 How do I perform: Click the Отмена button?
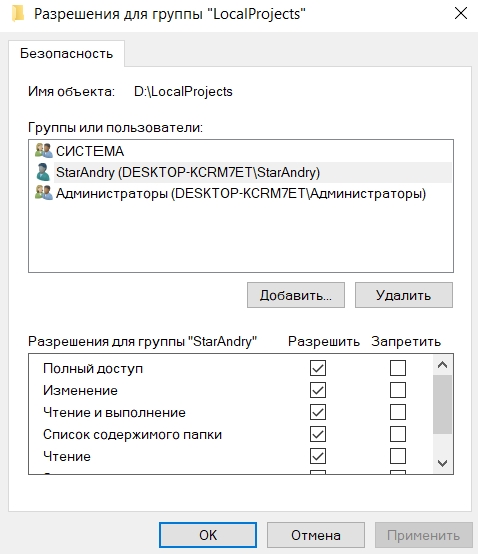coord(316,535)
